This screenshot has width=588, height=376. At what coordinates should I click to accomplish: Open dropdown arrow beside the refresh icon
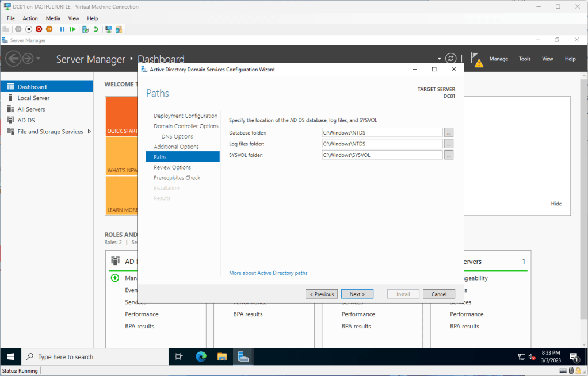439,59
